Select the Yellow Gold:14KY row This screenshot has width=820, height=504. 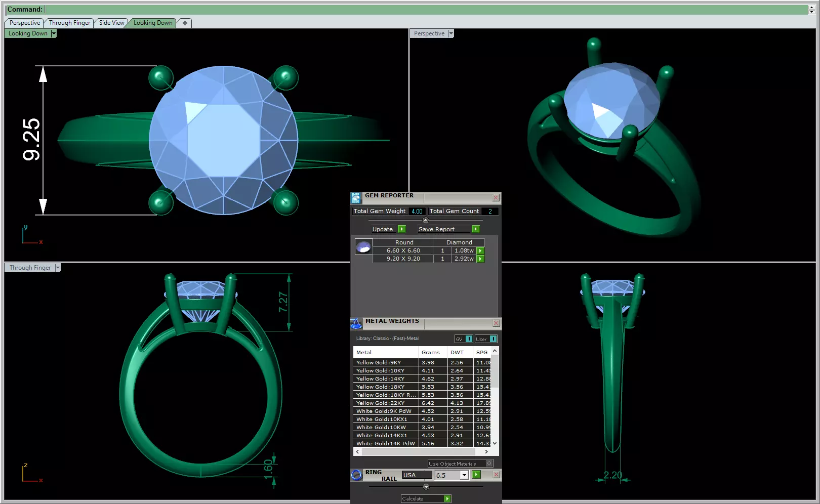(x=422, y=379)
